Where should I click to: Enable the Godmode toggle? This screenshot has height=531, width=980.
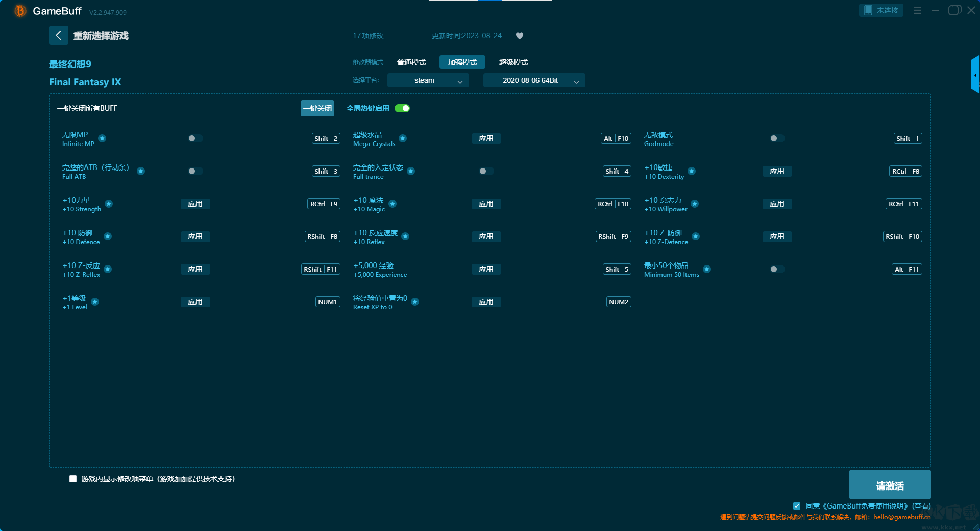coord(777,138)
